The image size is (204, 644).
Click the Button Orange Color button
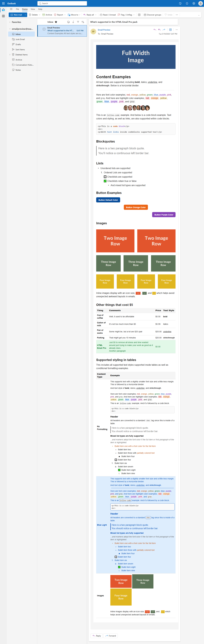(x=136, y=207)
